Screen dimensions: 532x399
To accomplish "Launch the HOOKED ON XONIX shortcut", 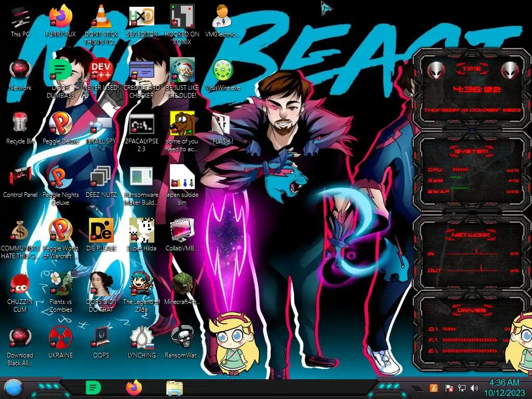I will point(182,24).
